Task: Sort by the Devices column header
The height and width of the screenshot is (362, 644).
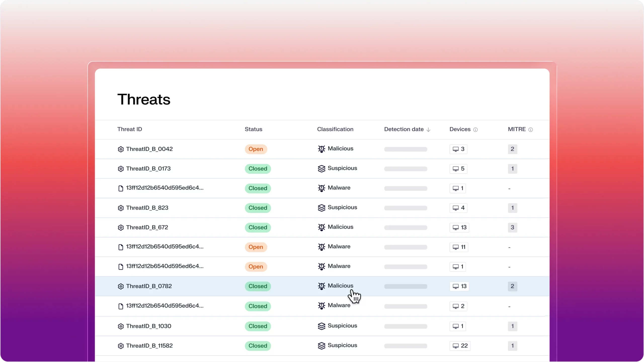Action: [x=460, y=129]
